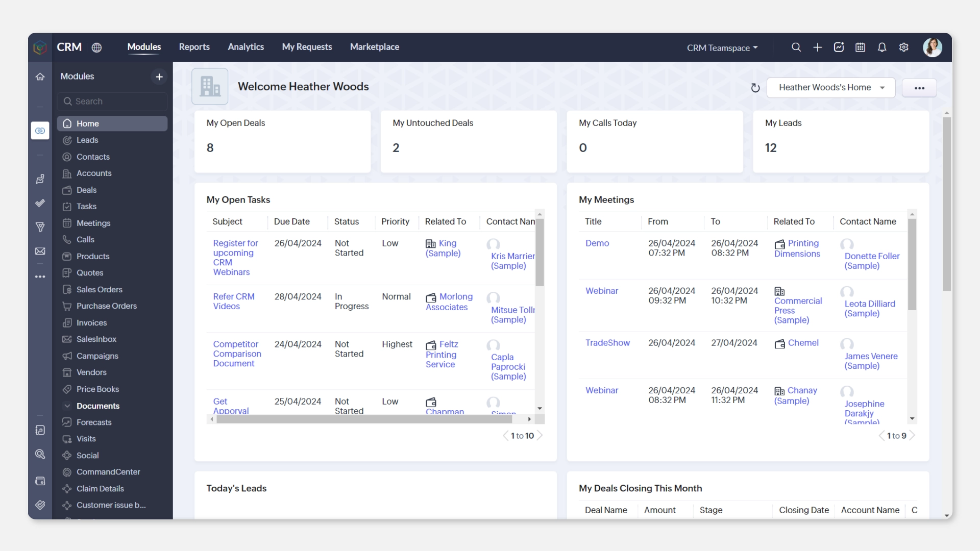Open the SalesInbox mail icon in the left rail

(40, 251)
